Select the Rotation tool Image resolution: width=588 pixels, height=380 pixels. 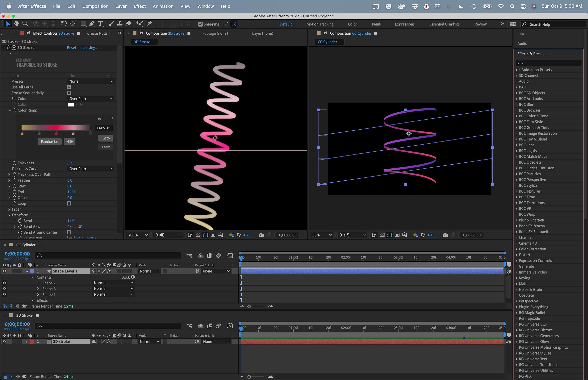pyautogui.click(x=64, y=24)
